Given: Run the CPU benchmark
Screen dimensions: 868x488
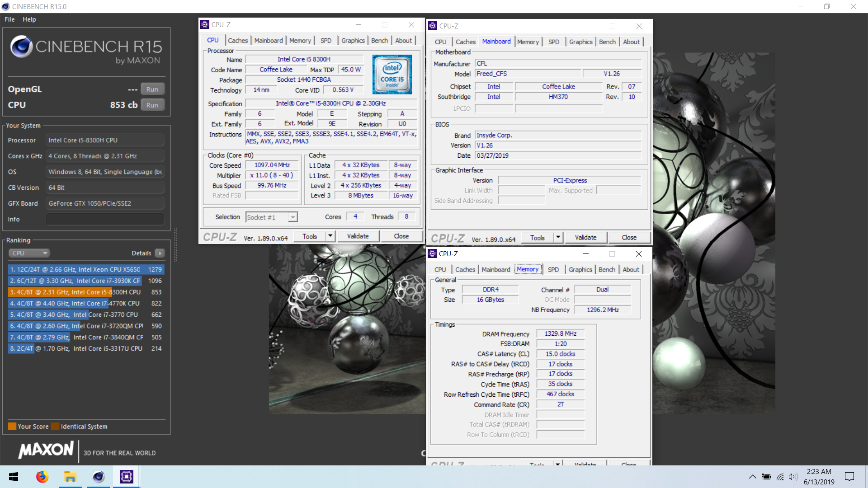Looking at the screenshot, I should coord(152,105).
